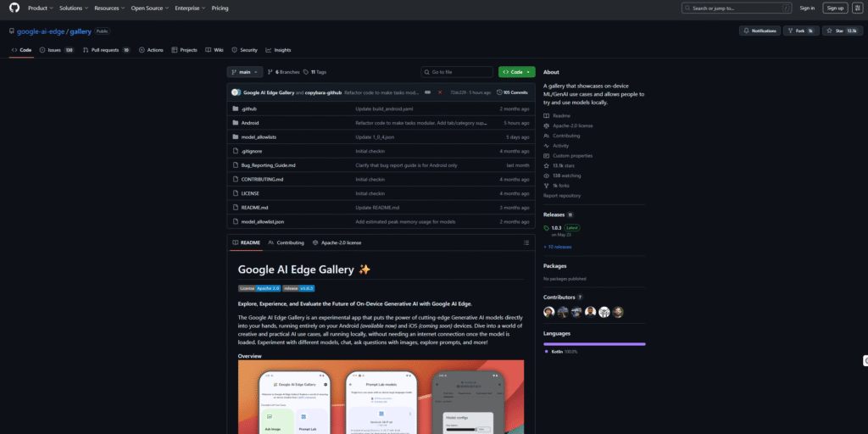
Task: Switch to the Projects tab
Action: 184,50
